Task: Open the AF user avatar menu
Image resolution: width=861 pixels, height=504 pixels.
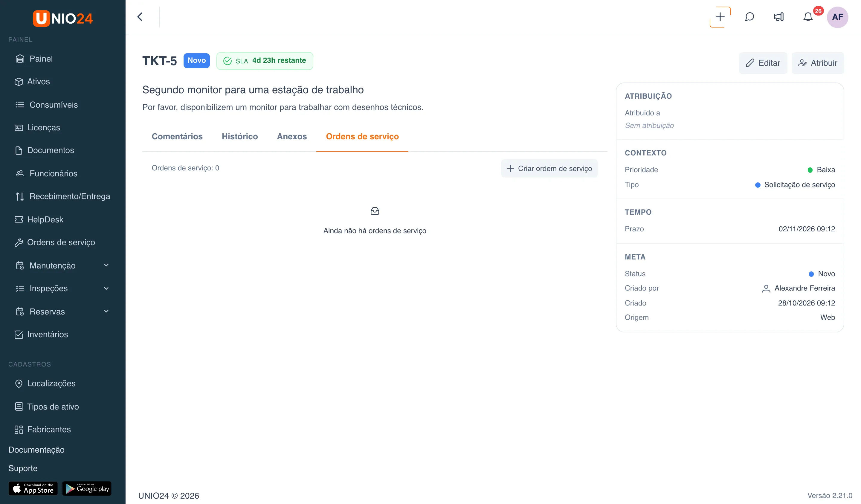Action: pyautogui.click(x=837, y=17)
